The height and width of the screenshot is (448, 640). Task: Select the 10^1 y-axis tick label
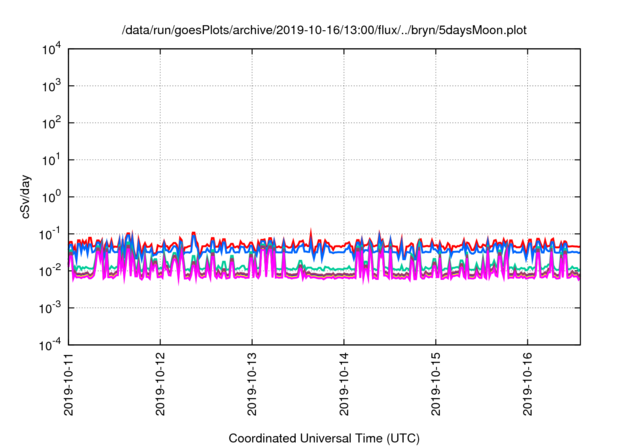(x=52, y=160)
